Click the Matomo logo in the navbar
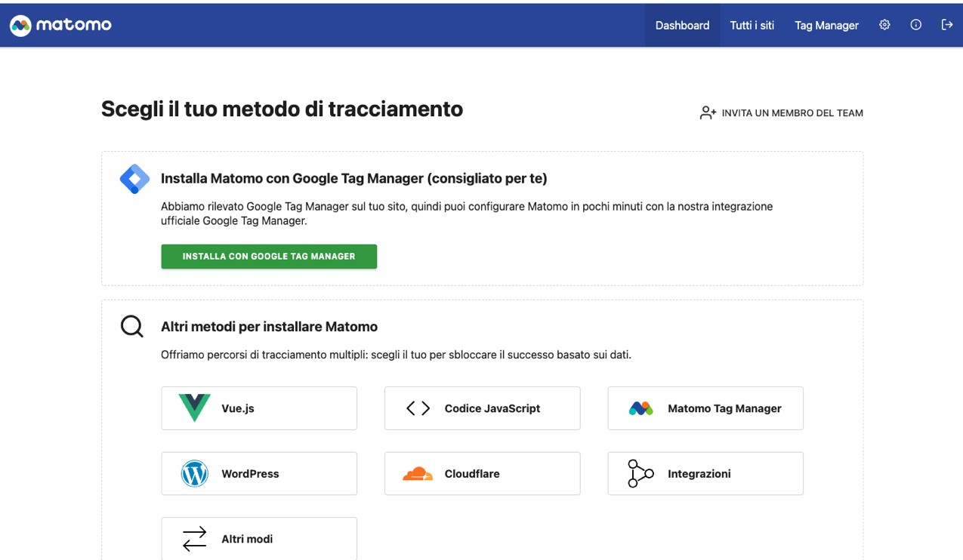Screen dimensions: 963x560 [x=60, y=24]
